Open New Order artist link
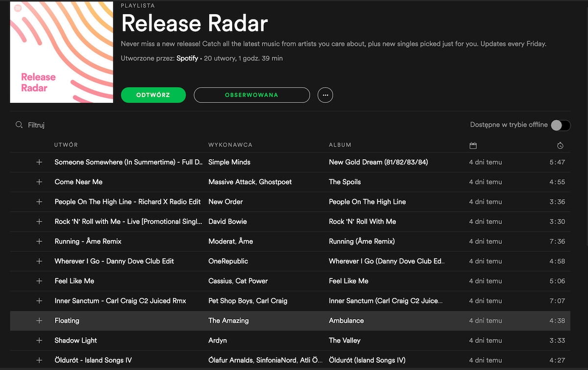Screen dimensions: 588x370 tap(225, 202)
